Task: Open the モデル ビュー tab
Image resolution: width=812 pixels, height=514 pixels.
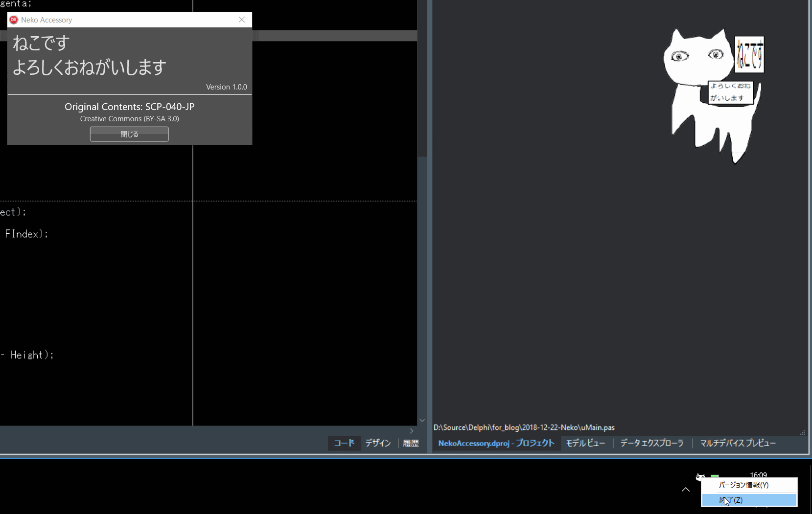Action: tap(586, 443)
